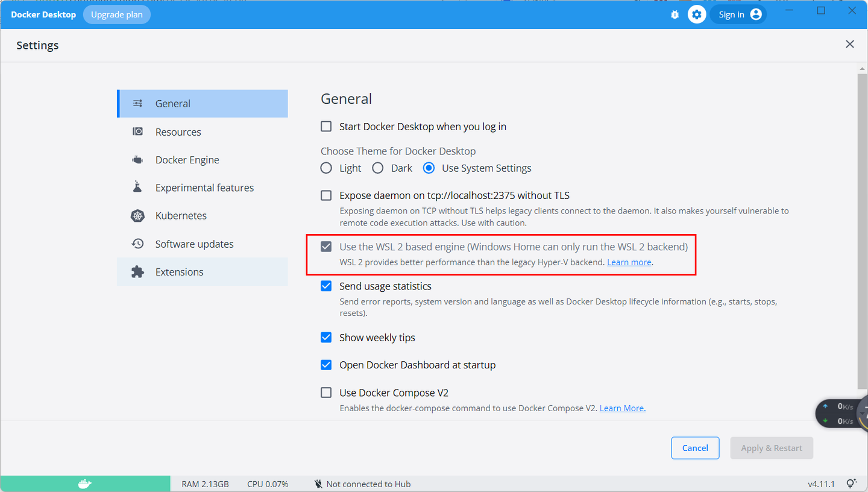Disable Send usage statistics
The width and height of the screenshot is (868, 492).
click(x=326, y=286)
